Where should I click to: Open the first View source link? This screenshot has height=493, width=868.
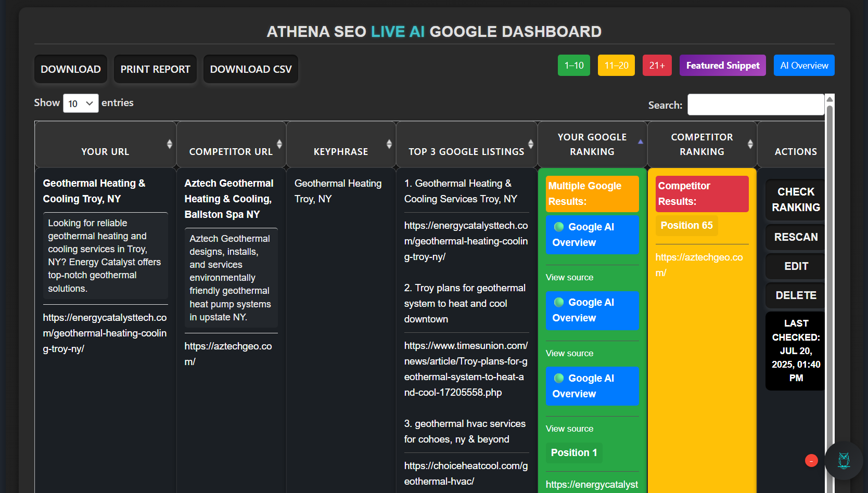pyautogui.click(x=569, y=278)
